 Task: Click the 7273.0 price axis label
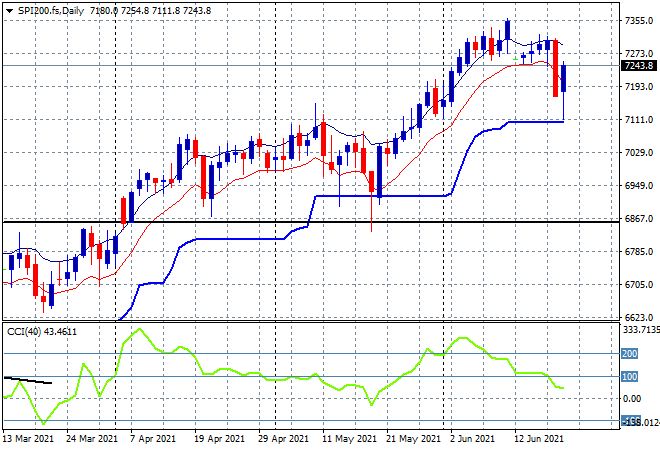coord(639,53)
